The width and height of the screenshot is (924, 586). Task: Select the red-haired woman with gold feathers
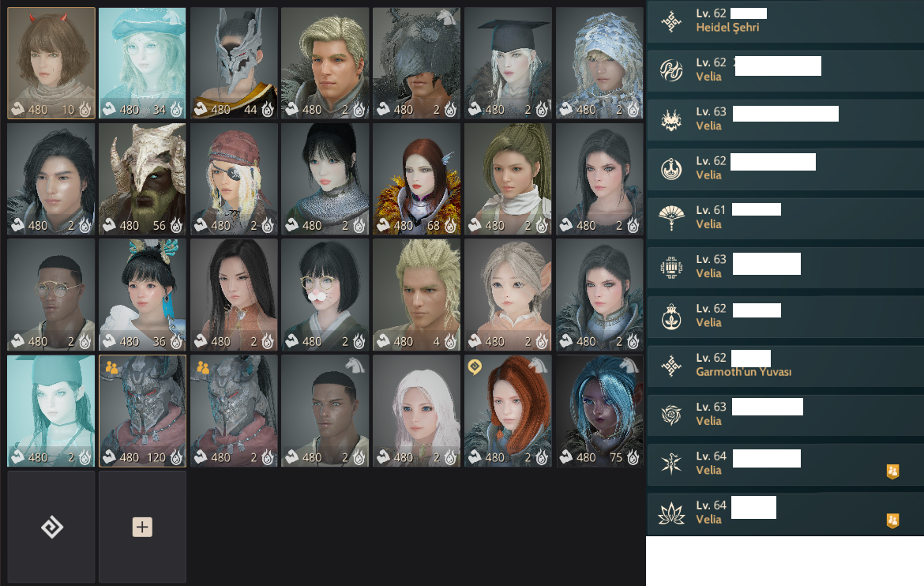coord(417,178)
